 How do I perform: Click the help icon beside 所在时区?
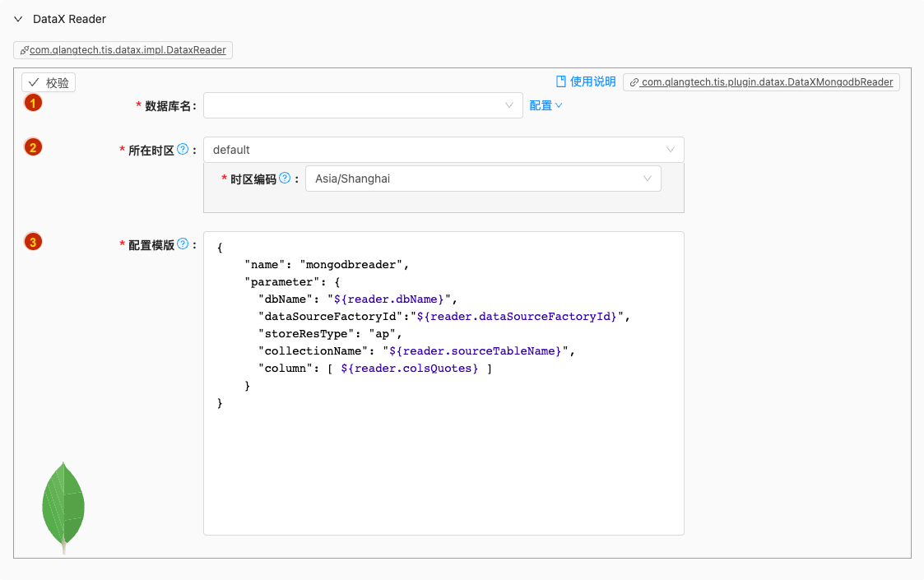coord(183,150)
